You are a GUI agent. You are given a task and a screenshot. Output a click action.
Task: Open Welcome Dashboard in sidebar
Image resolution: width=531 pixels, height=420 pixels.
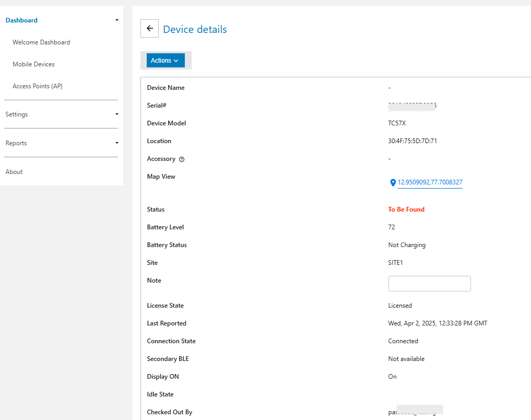point(41,42)
